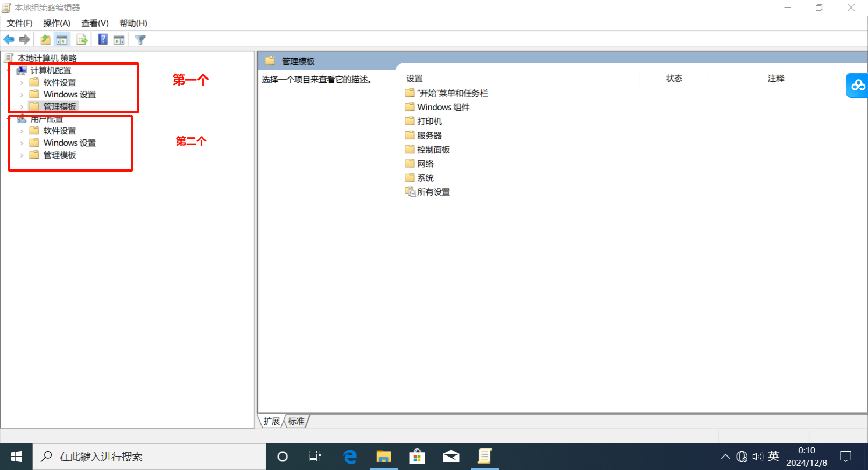Open Cortana circle icon in taskbar
Viewport: 868px width, 470px height.
[x=283, y=457]
